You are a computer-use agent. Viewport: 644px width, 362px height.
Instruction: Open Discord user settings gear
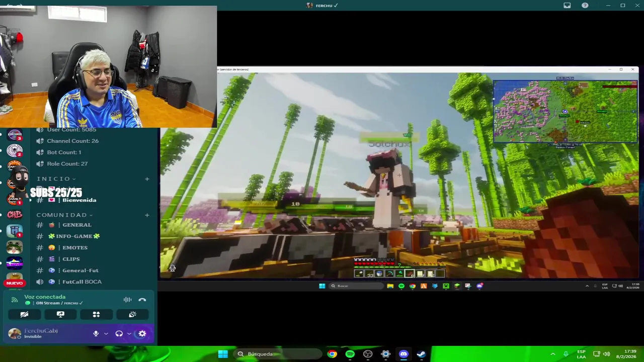(142, 333)
